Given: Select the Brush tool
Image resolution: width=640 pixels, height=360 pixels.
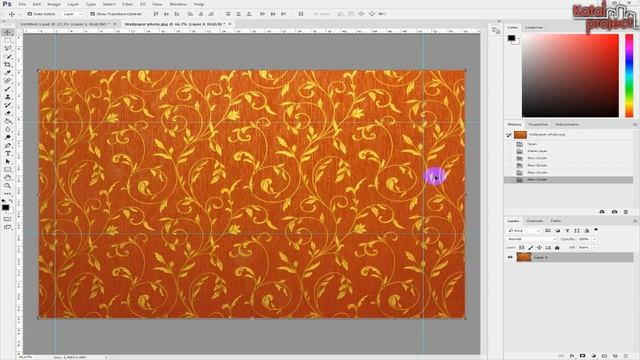Looking at the screenshot, I should tap(8, 89).
